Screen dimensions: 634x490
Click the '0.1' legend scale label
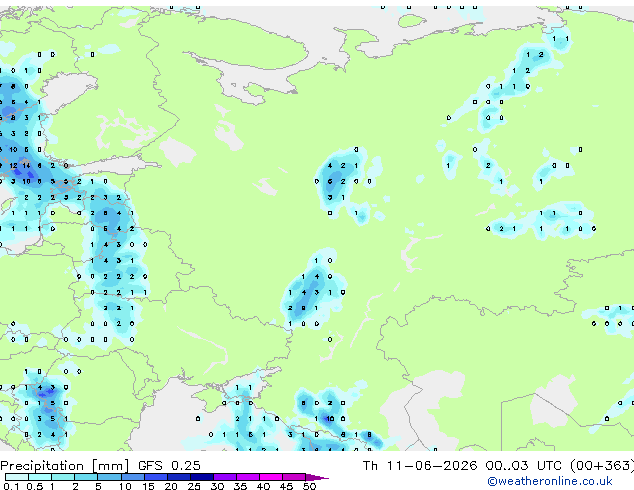click(x=11, y=486)
